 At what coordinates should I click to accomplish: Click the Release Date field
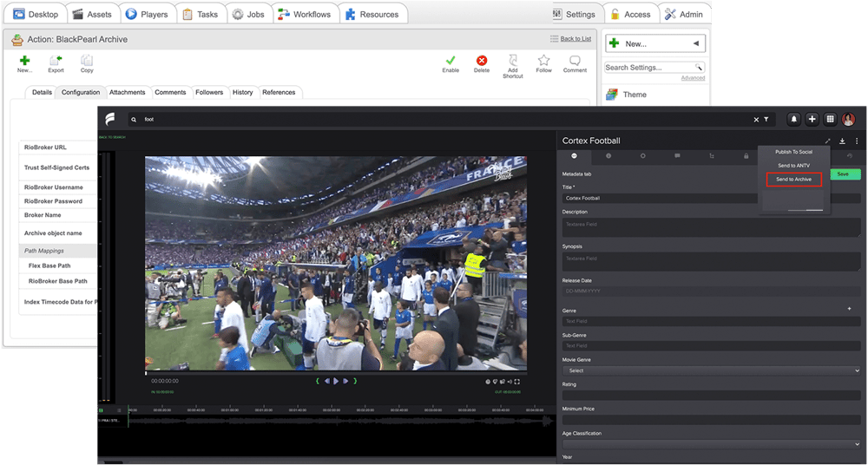point(712,291)
